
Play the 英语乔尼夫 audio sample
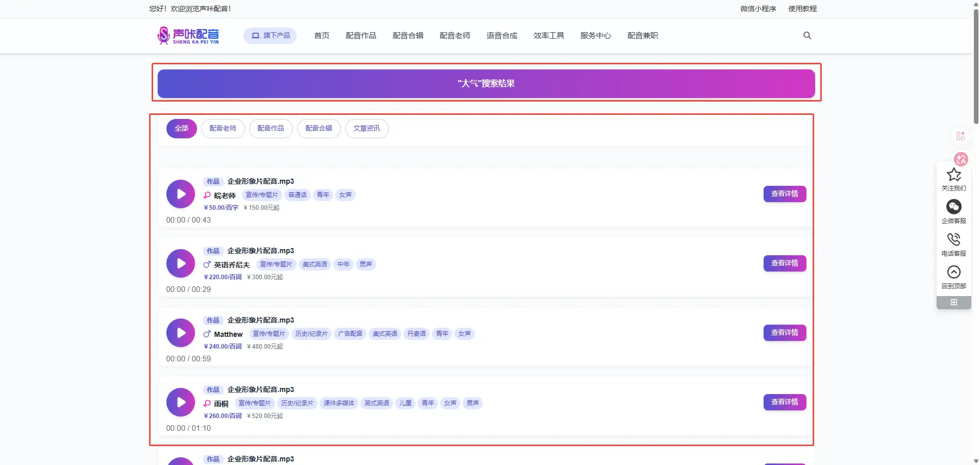tap(181, 263)
